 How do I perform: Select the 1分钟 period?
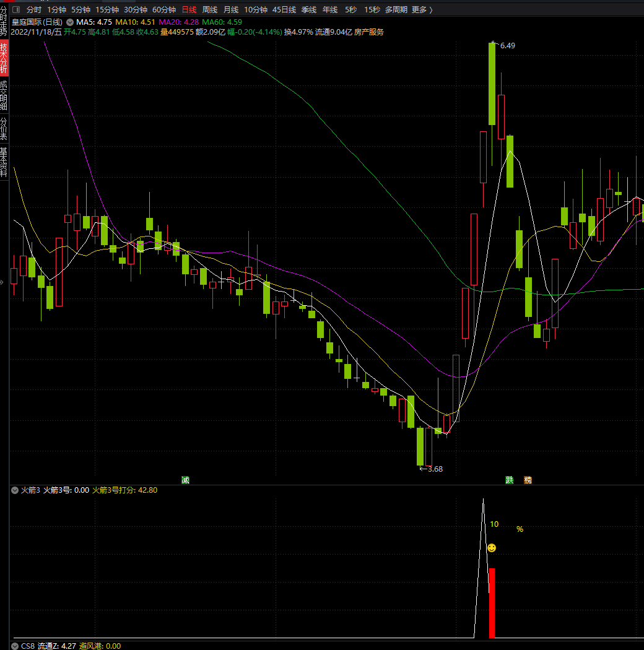pyautogui.click(x=56, y=9)
